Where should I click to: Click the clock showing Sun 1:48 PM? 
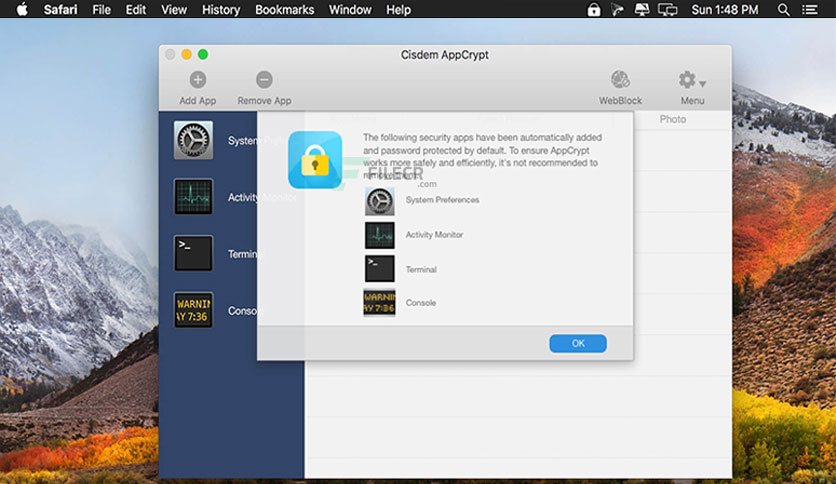(725, 10)
